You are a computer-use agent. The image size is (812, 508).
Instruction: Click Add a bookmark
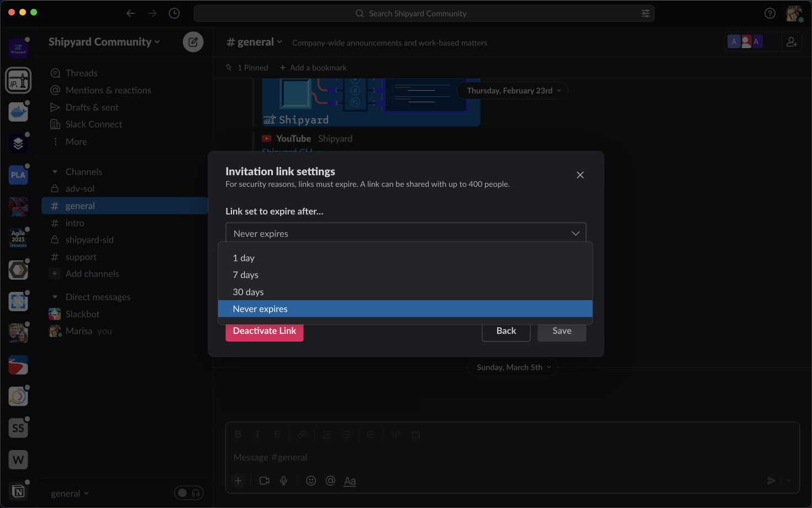(x=313, y=67)
